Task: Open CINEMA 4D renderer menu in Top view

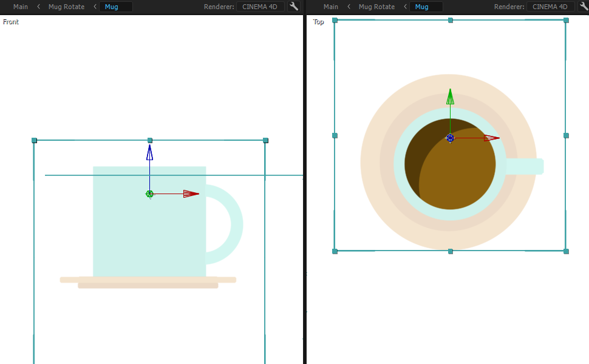Action: click(550, 7)
